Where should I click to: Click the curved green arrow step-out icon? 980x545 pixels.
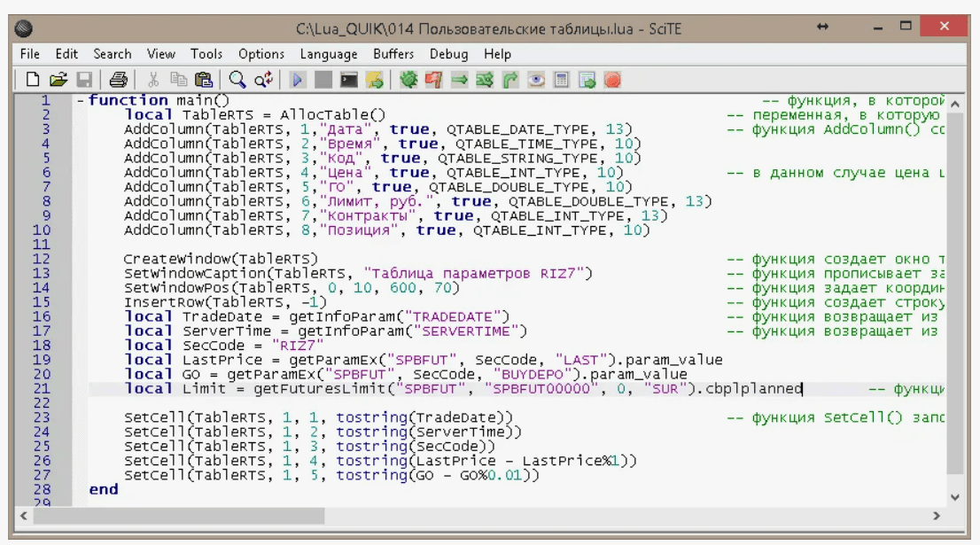(510, 80)
